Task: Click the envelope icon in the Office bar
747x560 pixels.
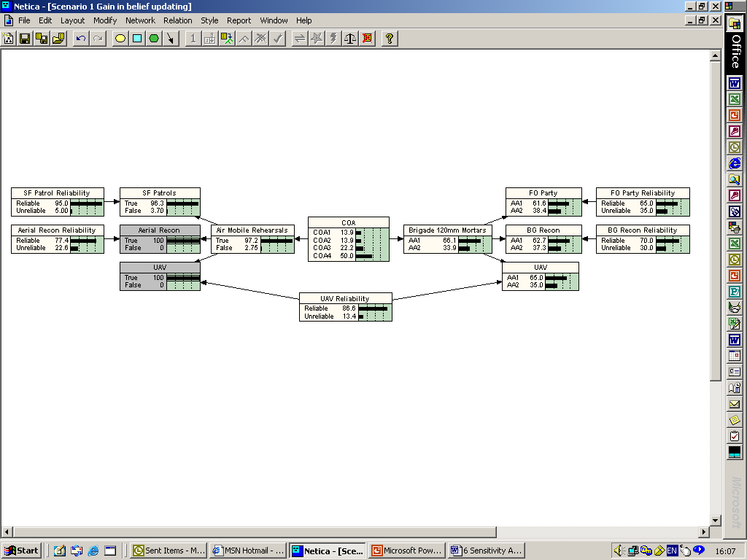Action: (x=735, y=404)
